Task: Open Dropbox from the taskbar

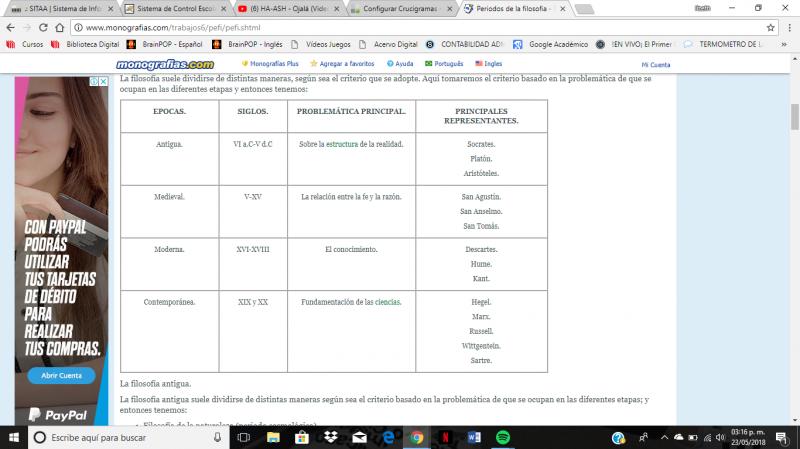Action: point(331,438)
